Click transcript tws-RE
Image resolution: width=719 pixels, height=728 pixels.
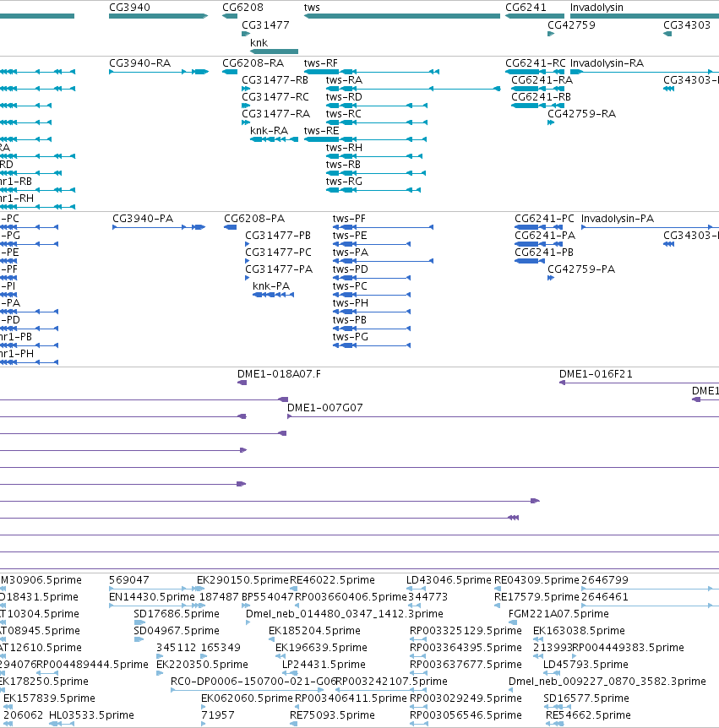[365, 139]
